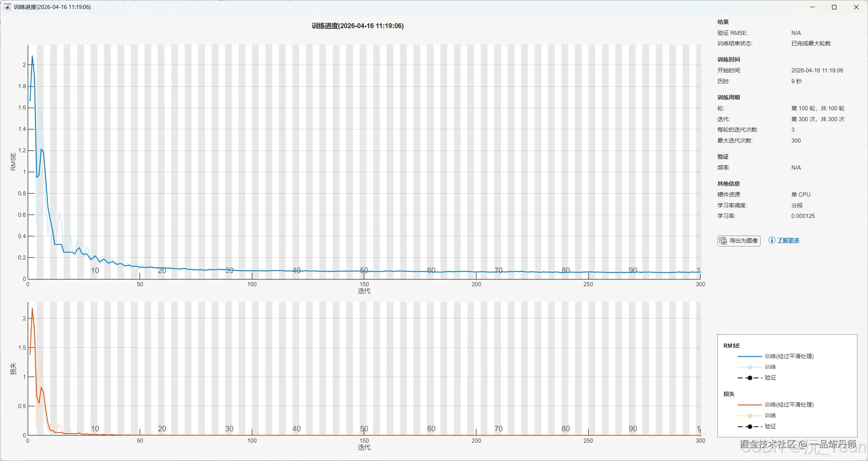Viewport: 868px width, 461px height.
Task: Click epoch 20 marker in loss plot
Action: click(x=162, y=428)
